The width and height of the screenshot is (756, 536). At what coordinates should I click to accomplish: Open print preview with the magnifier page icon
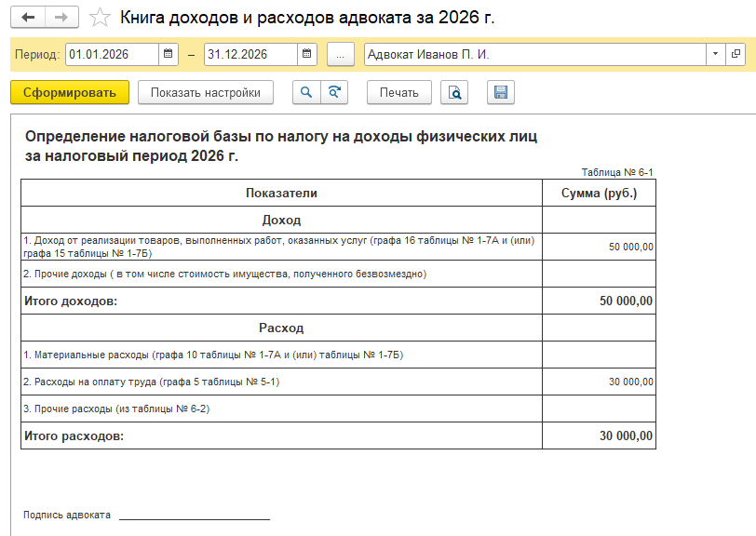(454, 92)
